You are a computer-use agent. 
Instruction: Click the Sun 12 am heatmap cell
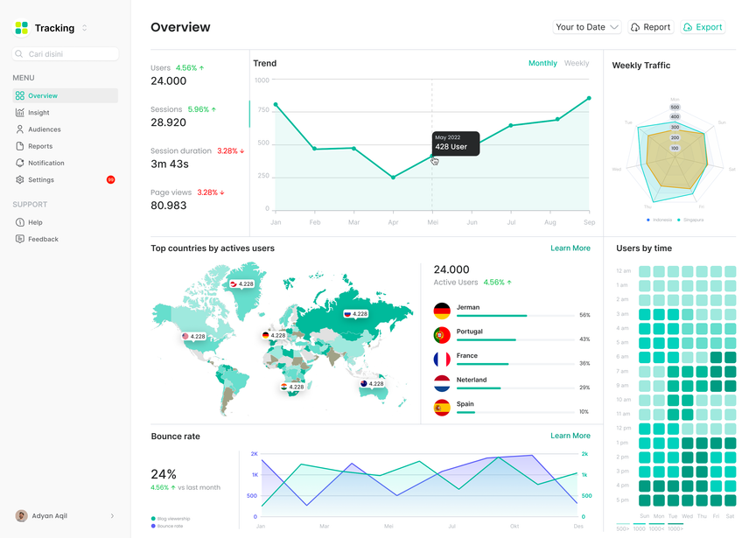coord(645,271)
